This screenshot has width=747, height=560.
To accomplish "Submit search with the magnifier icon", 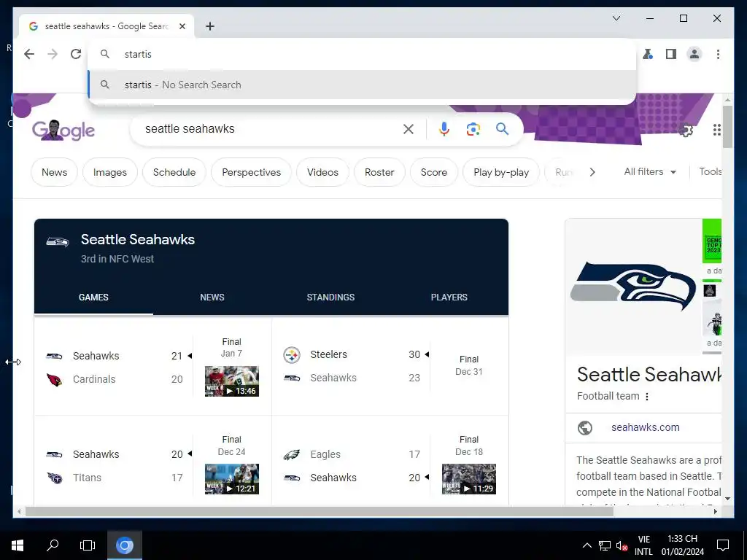I will (502, 129).
